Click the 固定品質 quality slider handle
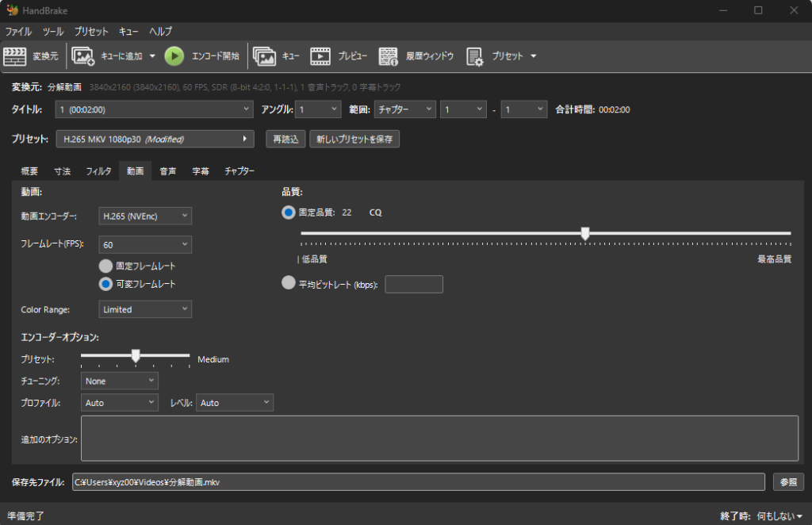 (585, 233)
